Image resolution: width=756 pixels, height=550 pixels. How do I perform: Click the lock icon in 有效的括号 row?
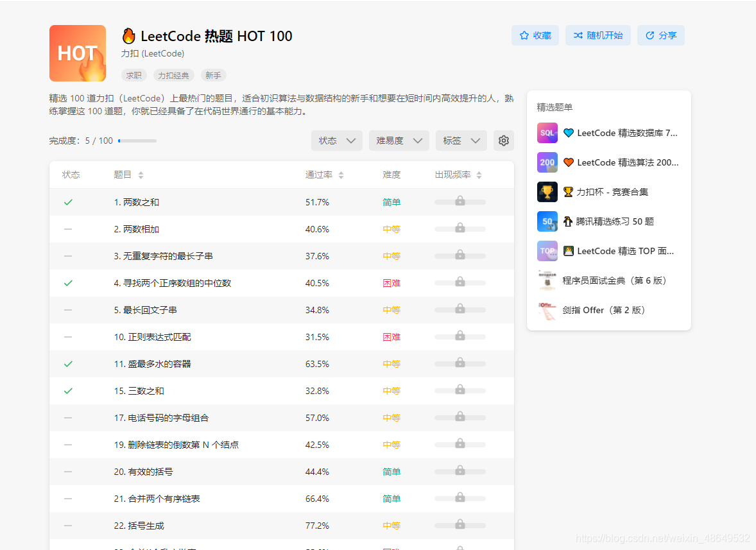pos(460,470)
